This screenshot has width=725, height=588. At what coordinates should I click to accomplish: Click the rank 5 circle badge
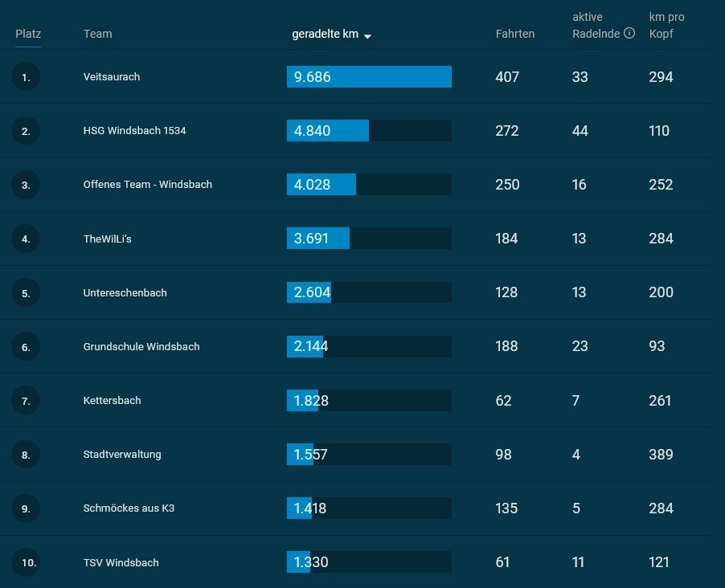(26, 293)
